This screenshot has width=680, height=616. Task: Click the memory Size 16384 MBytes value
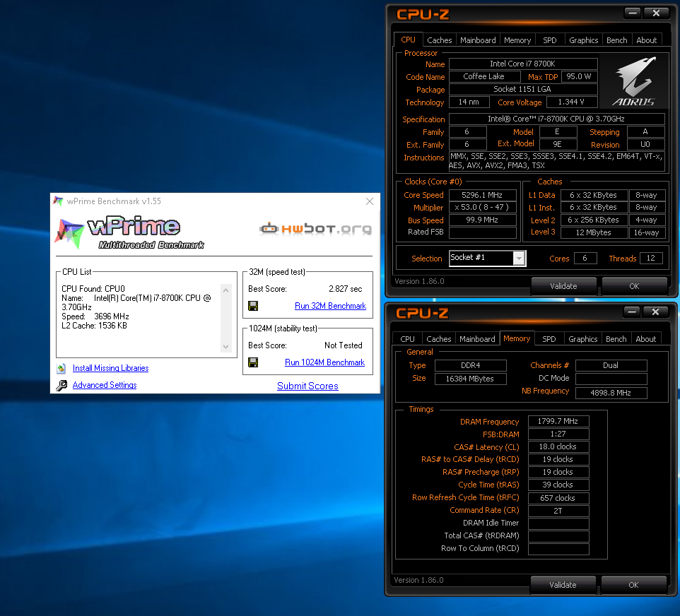470,379
